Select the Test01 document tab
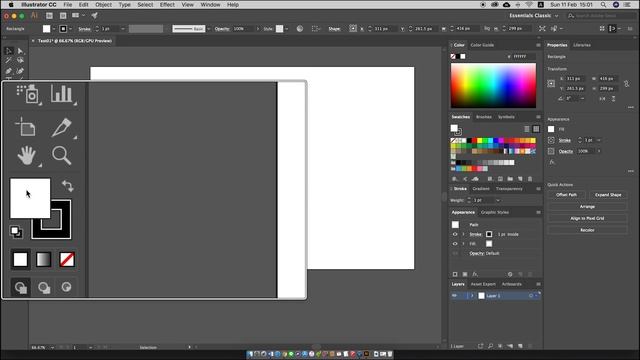The width and height of the screenshot is (640, 360). coord(75,41)
